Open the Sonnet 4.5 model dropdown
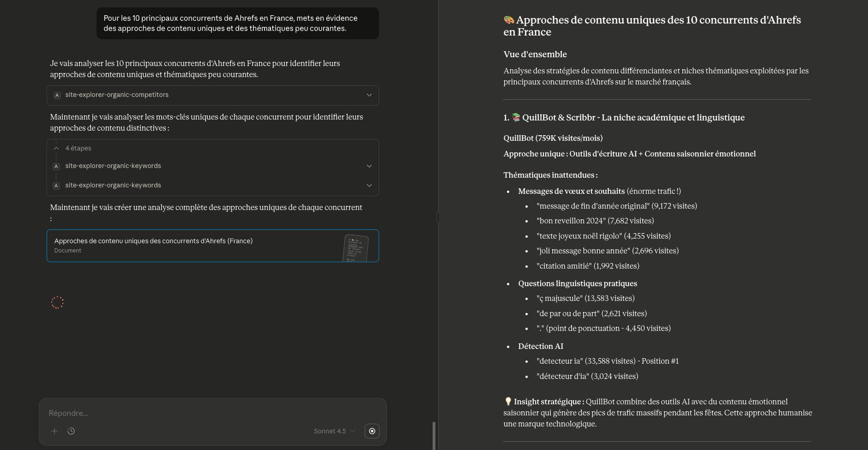 tap(334, 431)
